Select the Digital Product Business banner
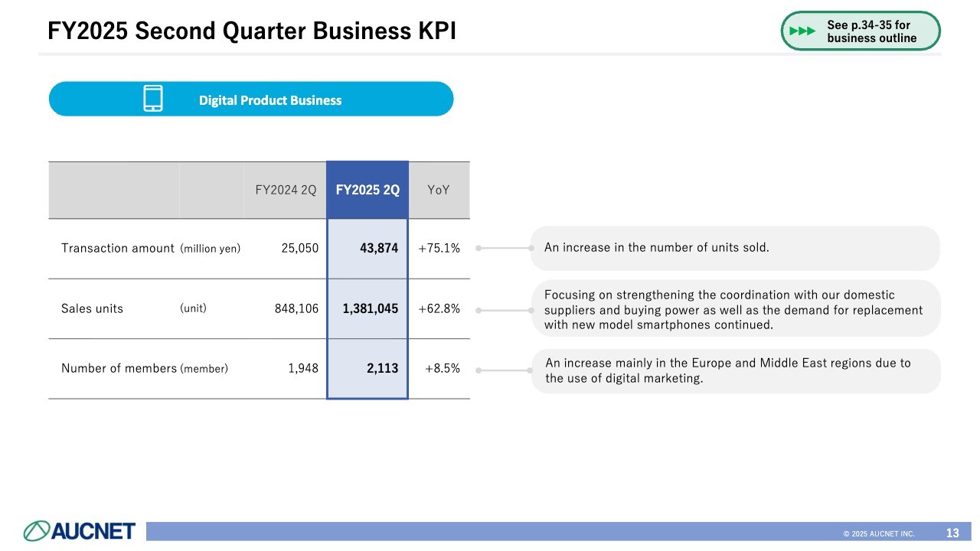Screen dimensions: 980x551 click(x=269, y=100)
